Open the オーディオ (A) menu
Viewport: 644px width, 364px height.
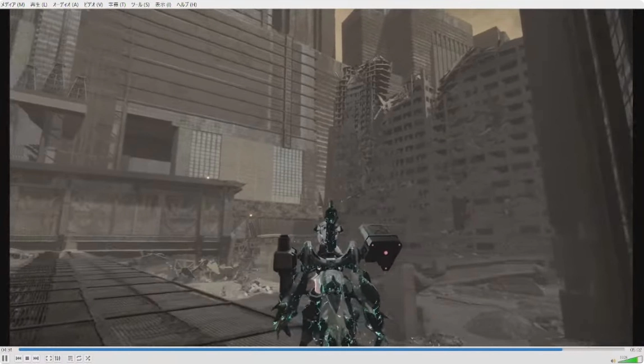coord(65,4)
